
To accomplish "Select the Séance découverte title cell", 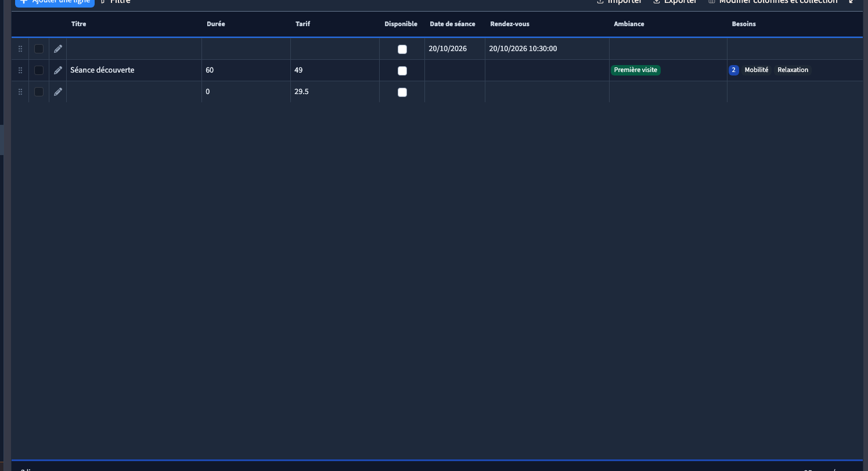I will click(x=134, y=70).
